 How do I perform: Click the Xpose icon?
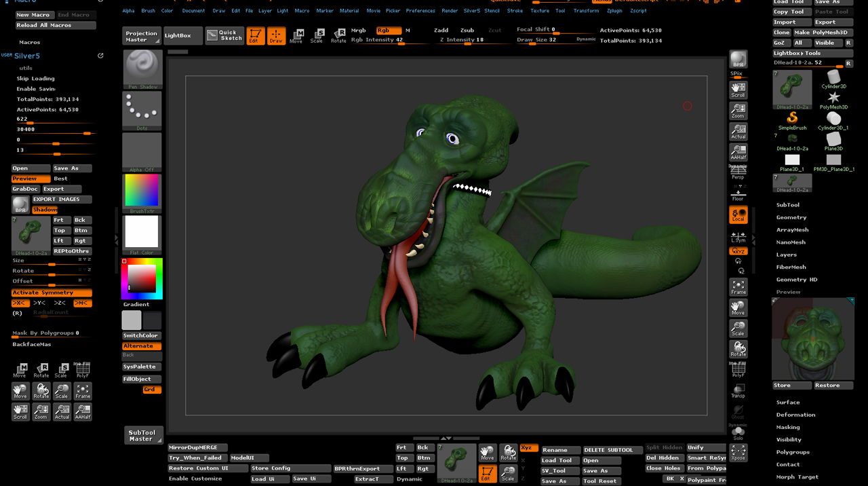pos(738,452)
